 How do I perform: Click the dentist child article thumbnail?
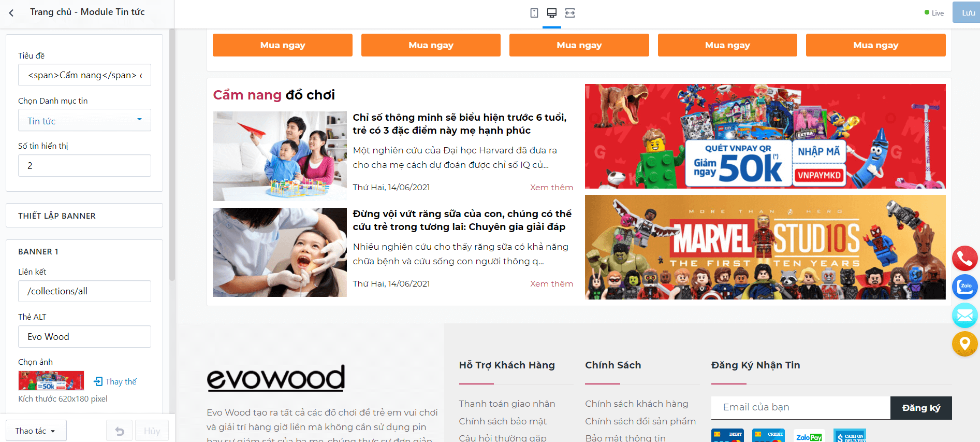pos(280,252)
